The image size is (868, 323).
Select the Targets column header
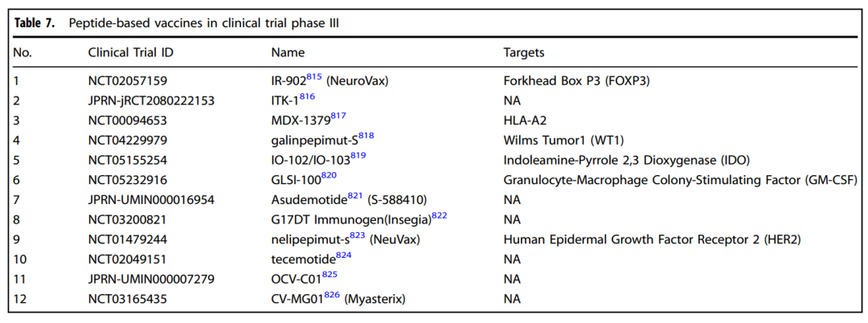524,53
